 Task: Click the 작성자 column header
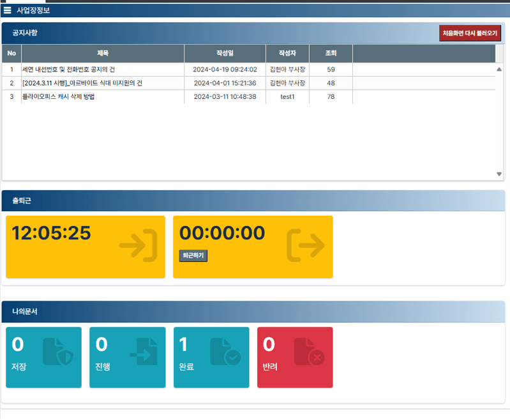coord(287,53)
